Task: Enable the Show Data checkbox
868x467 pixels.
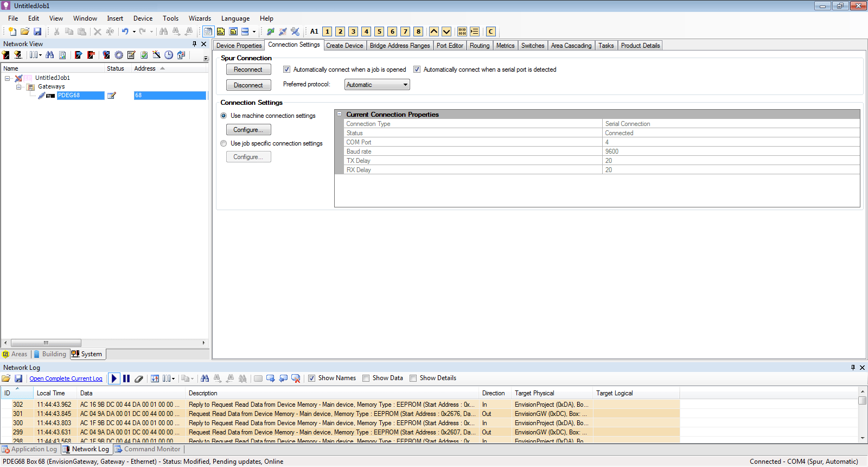Action: tap(366, 378)
